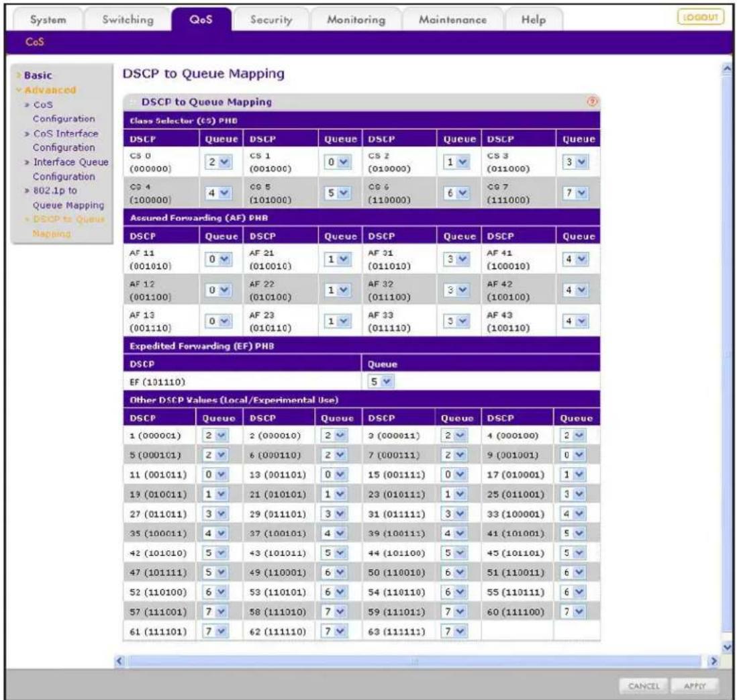Open queue dropdown for AF 21
The height and width of the screenshot is (700, 737).
pos(338,260)
